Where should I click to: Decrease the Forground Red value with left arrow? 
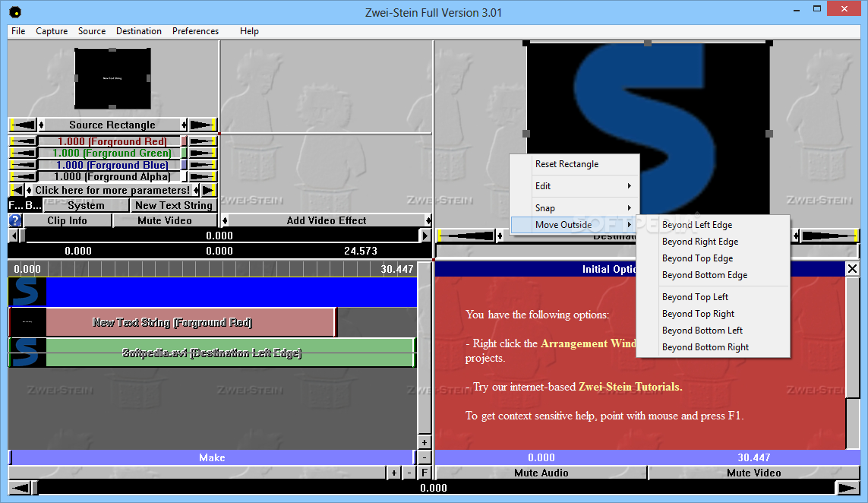(23, 141)
